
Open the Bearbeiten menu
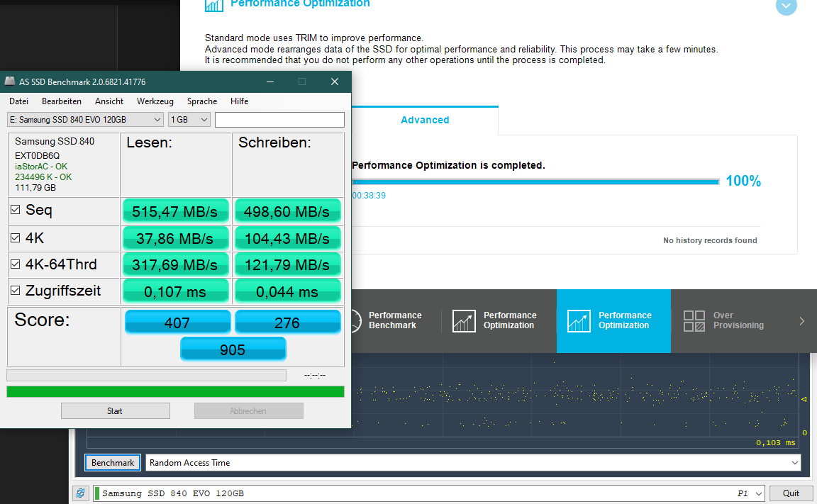62,101
